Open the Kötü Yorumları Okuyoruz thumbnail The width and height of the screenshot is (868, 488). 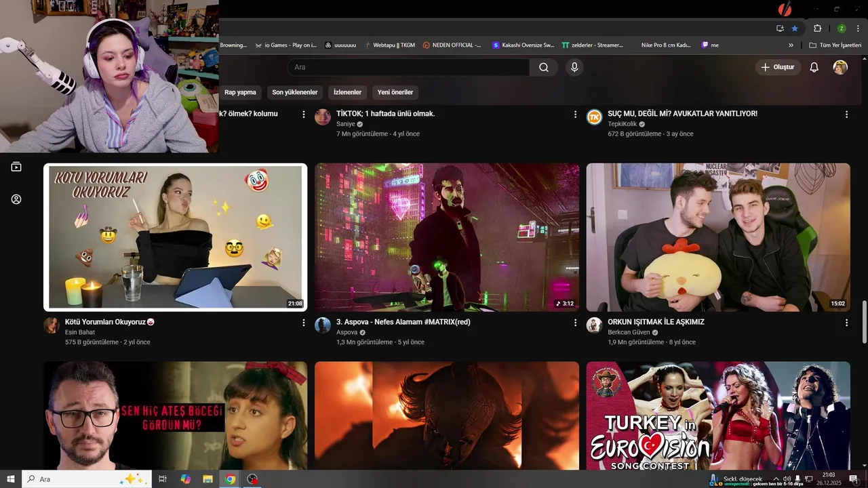point(175,237)
